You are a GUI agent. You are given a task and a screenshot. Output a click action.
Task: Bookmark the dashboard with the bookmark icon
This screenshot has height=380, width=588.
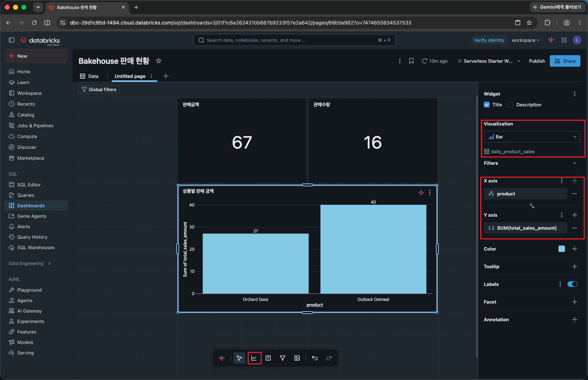[411, 61]
